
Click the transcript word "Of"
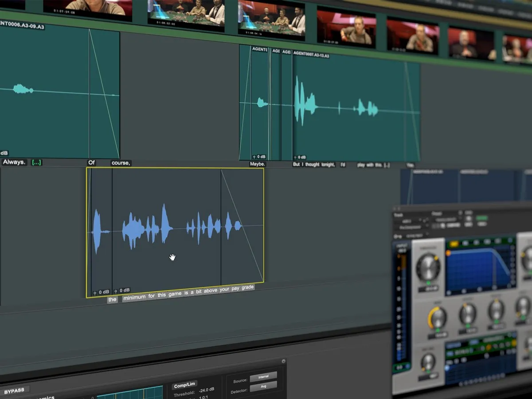click(x=91, y=163)
